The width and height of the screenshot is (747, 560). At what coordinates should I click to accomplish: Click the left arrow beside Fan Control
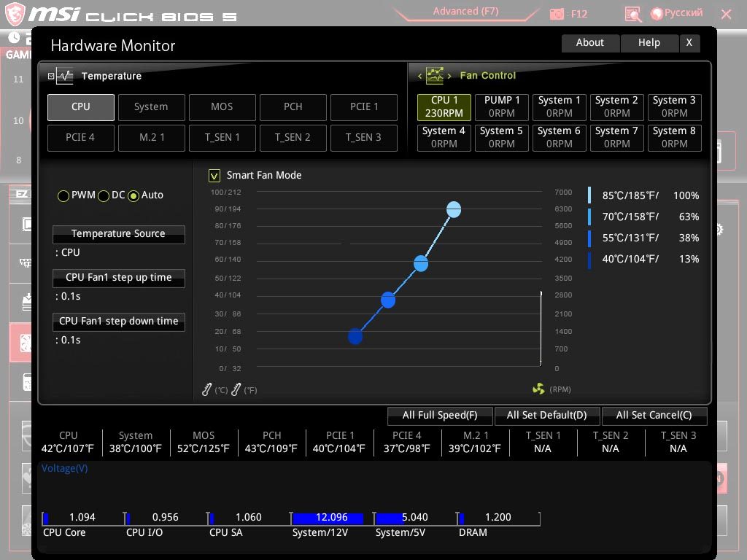[419, 76]
